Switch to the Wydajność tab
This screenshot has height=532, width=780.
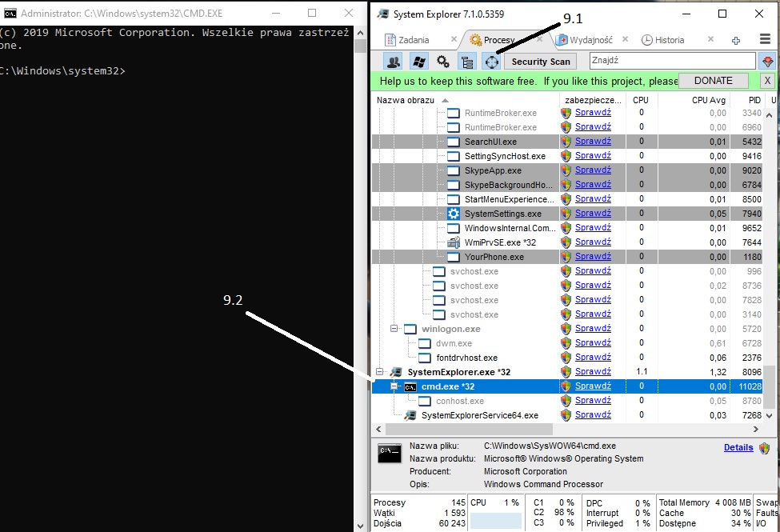(x=591, y=40)
